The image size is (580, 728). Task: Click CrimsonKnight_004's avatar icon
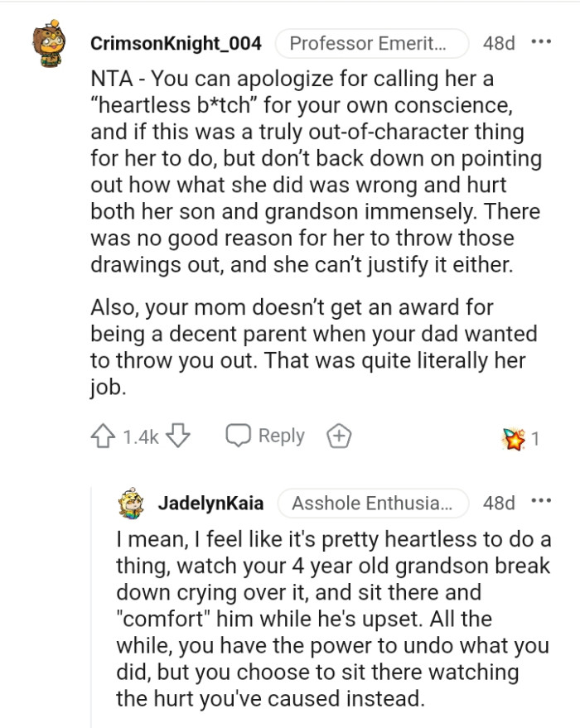pos(50,41)
